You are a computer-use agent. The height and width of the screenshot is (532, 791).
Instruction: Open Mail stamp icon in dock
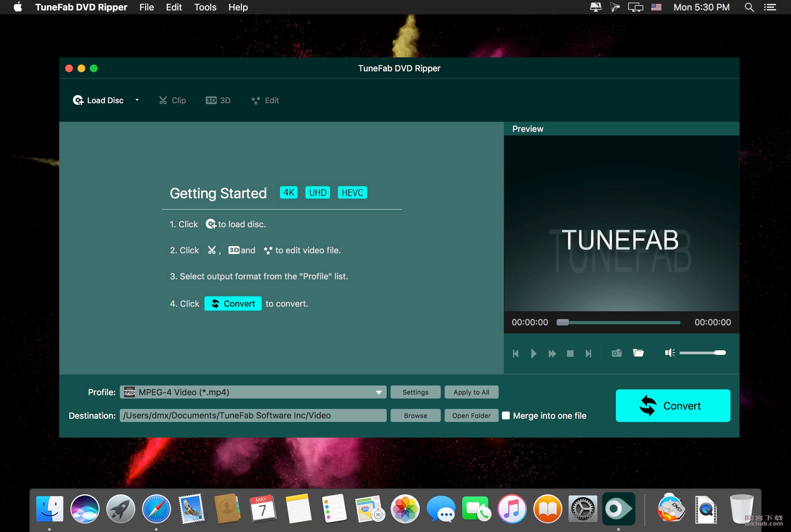point(192,509)
